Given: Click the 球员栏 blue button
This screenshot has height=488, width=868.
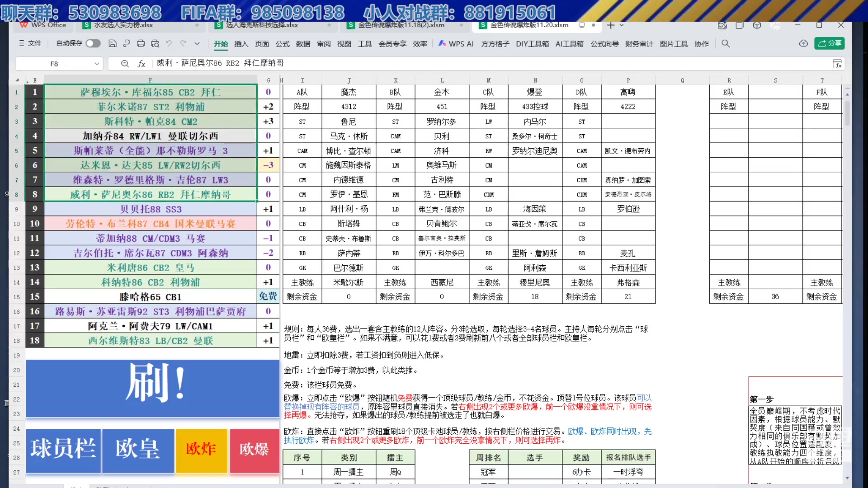Looking at the screenshot, I should click(63, 450).
